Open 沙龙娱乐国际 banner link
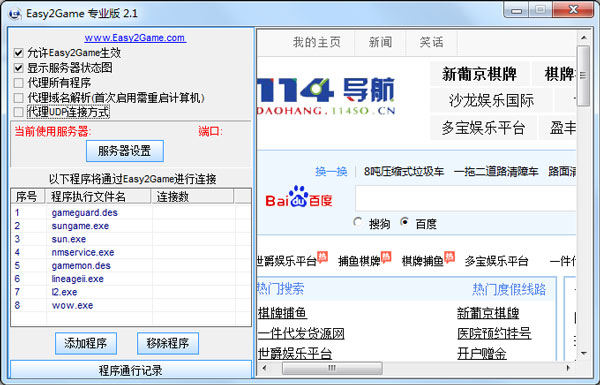 [491, 101]
